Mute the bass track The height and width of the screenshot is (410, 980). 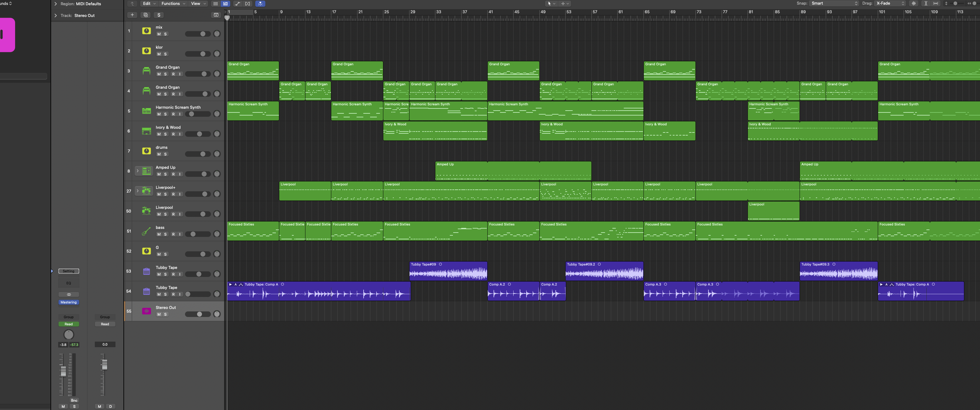click(x=159, y=234)
